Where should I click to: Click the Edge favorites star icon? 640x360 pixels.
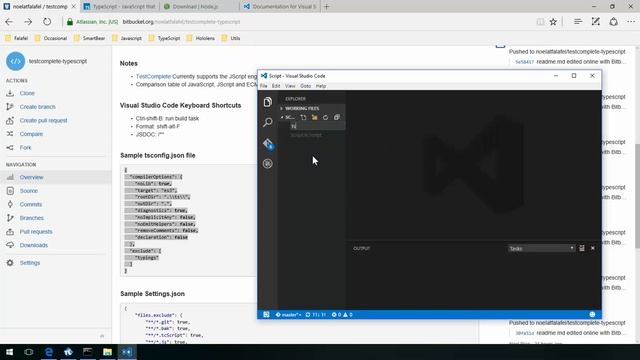(553, 22)
